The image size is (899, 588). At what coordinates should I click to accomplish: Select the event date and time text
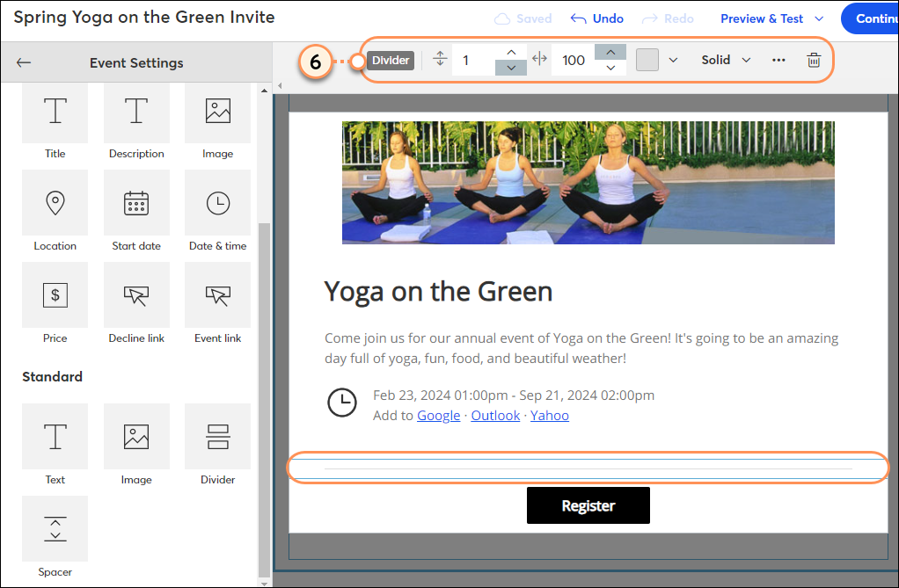point(514,395)
